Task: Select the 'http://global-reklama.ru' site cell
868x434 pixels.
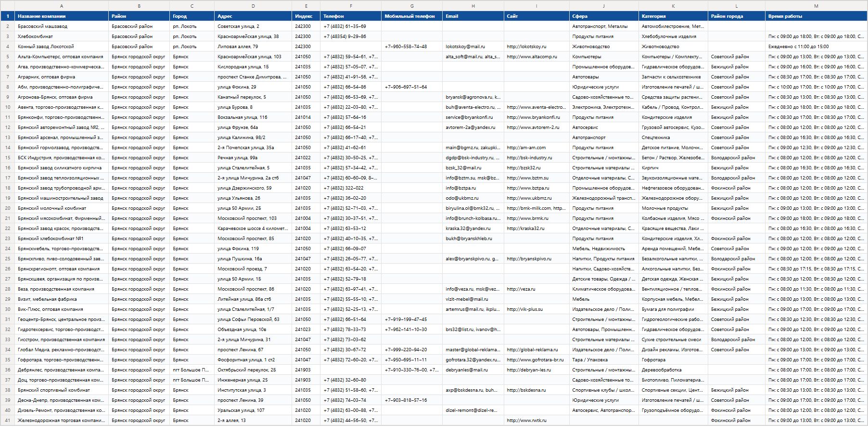Action: 536,350
